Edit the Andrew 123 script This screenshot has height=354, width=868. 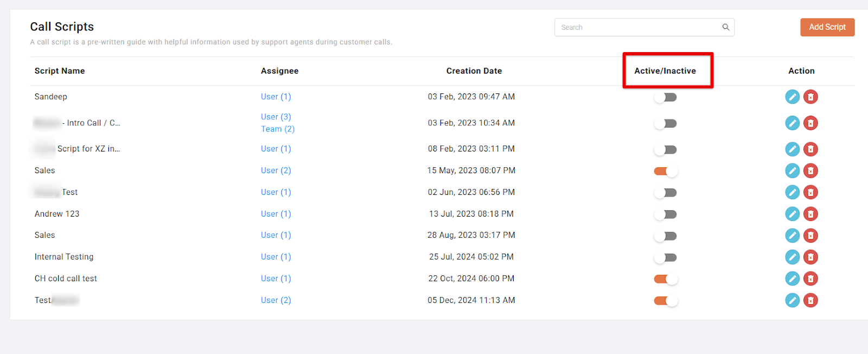792,214
